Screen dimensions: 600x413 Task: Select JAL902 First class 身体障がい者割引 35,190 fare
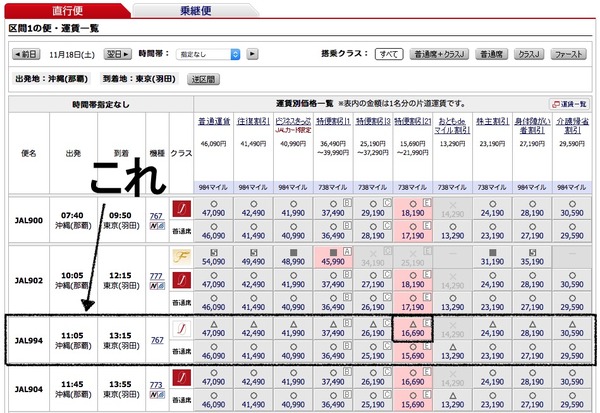[532, 257]
